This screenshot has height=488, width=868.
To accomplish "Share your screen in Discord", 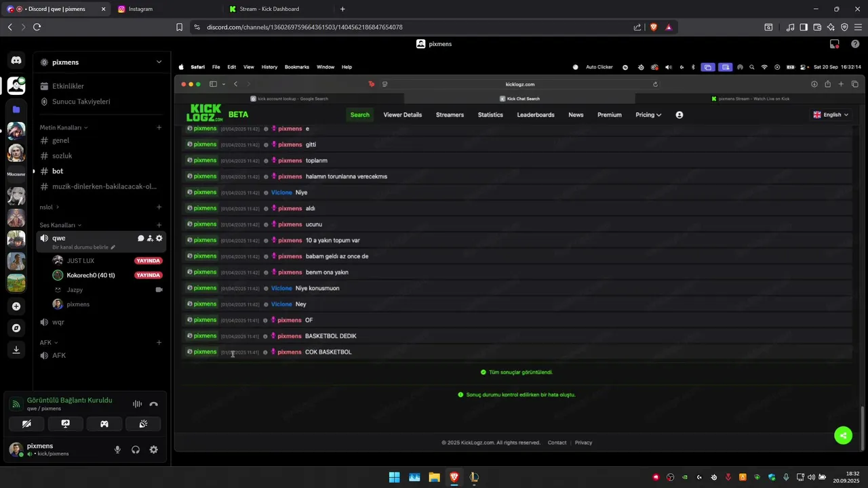I will pyautogui.click(x=65, y=424).
